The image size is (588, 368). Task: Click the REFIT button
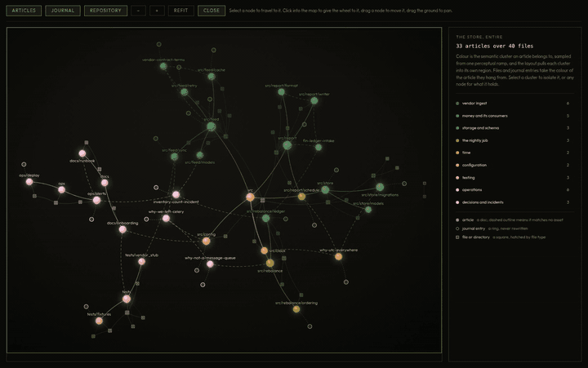[180, 11]
